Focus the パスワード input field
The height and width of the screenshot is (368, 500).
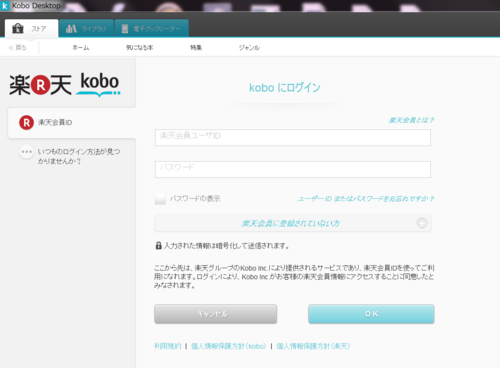click(293, 169)
